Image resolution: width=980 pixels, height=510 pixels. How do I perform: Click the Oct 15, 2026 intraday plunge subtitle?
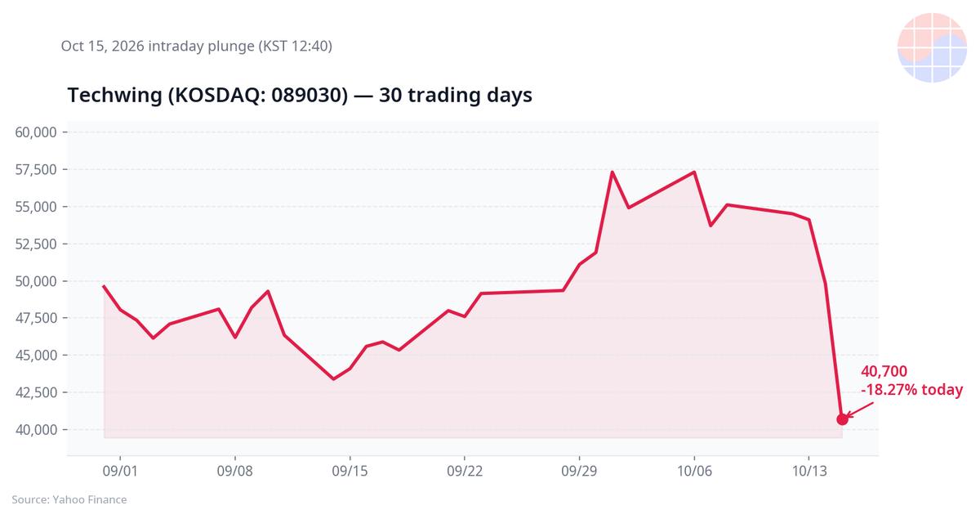pyautogui.click(x=196, y=47)
